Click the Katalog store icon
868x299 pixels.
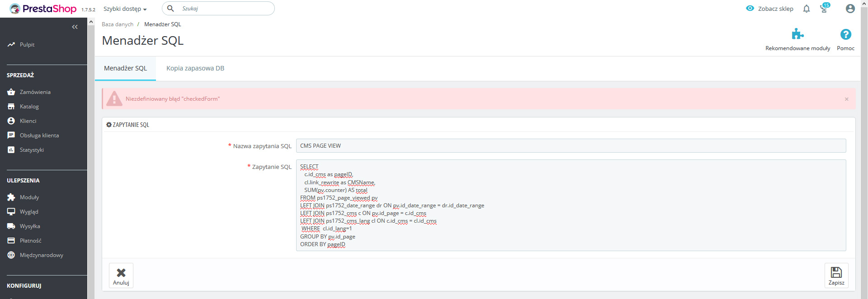click(11, 107)
